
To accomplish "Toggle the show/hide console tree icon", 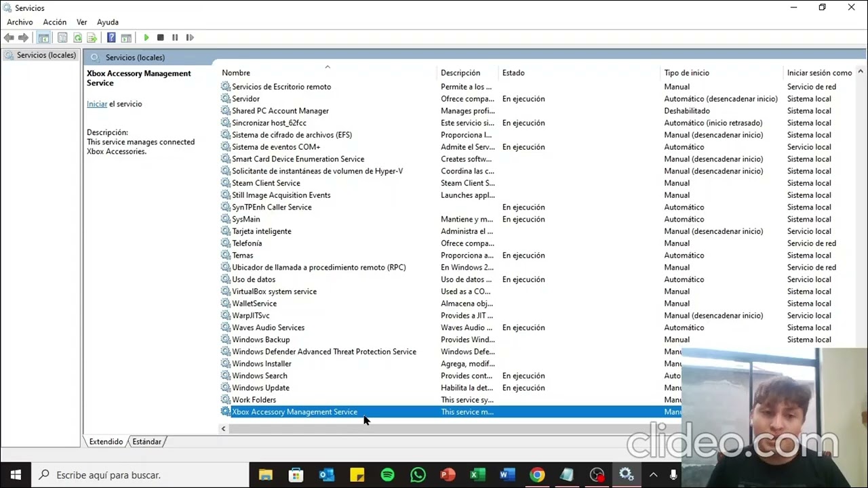I will pos(43,38).
